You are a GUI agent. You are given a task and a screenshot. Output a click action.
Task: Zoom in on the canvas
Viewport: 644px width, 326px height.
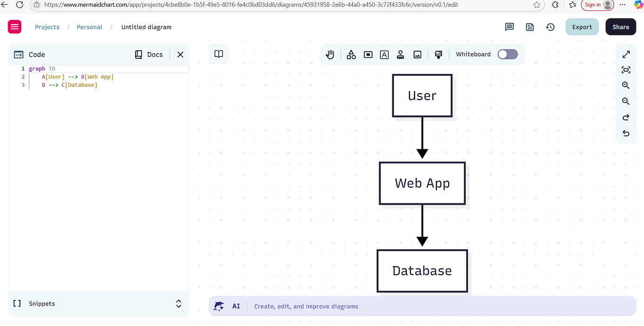[x=626, y=85]
